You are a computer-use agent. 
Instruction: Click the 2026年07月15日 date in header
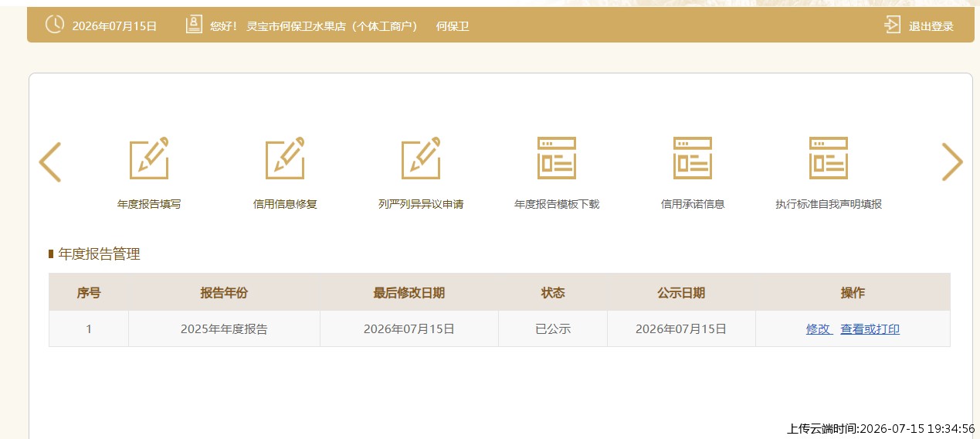coord(114,26)
